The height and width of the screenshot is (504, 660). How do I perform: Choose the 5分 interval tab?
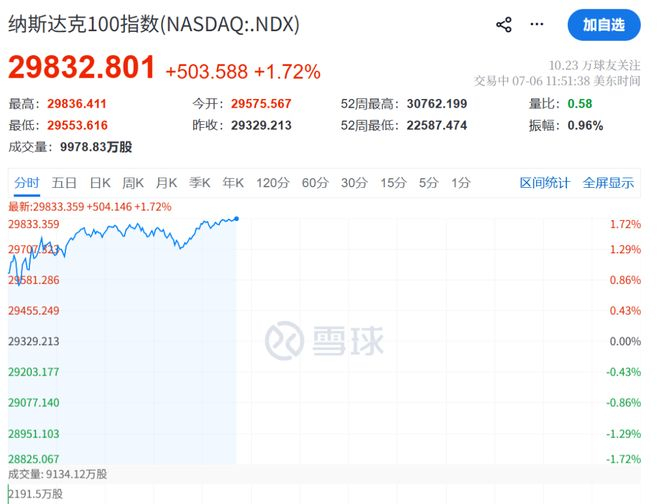pyautogui.click(x=428, y=183)
